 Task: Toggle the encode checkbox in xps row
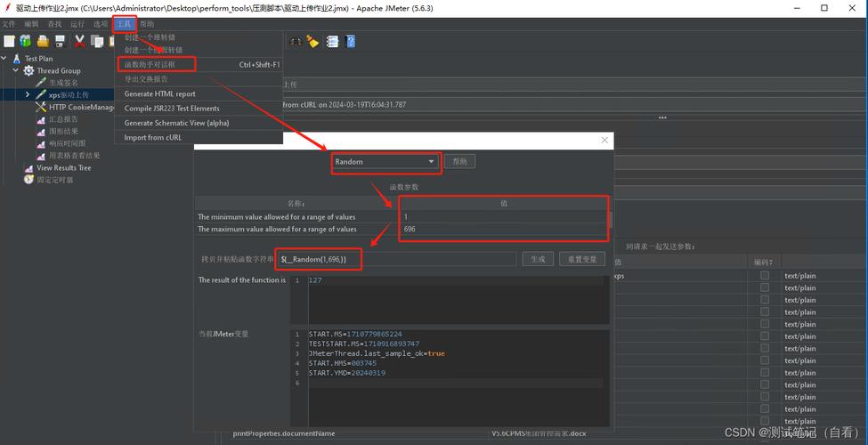pyautogui.click(x=765, y=275)
